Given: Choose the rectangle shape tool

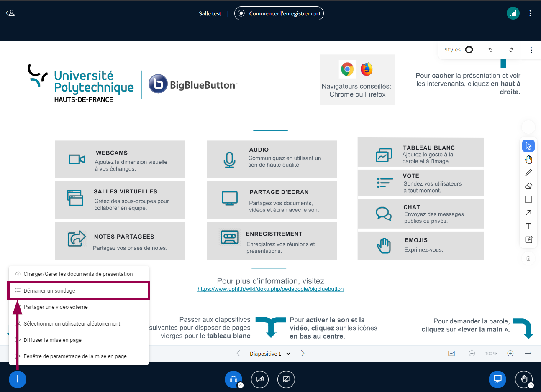Looking at the screenshot, I should pos(528,199).
